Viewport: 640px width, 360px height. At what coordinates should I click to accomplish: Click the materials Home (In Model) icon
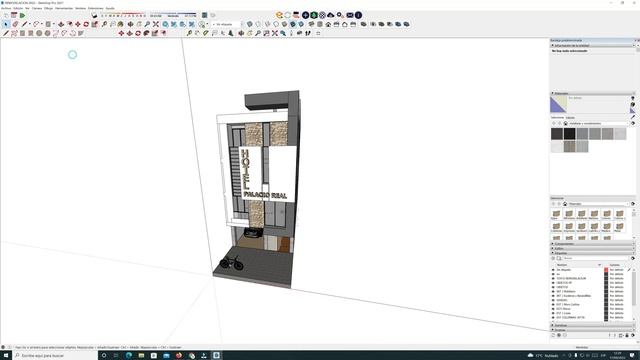tap(565, 123)
